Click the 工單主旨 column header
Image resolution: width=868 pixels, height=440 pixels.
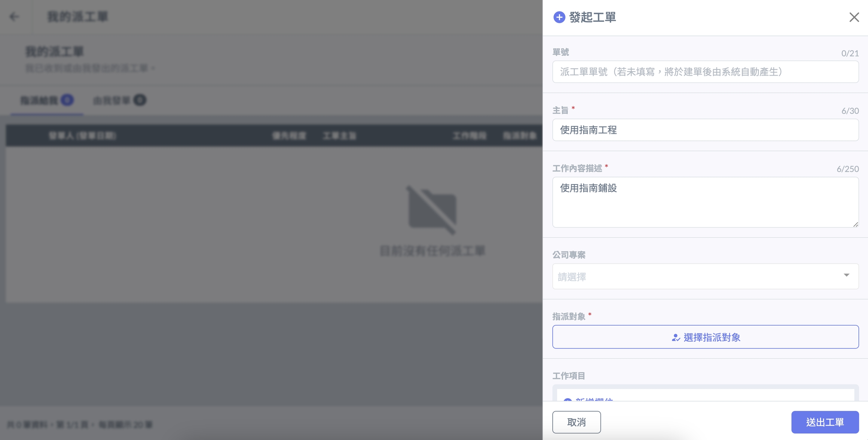339,136
